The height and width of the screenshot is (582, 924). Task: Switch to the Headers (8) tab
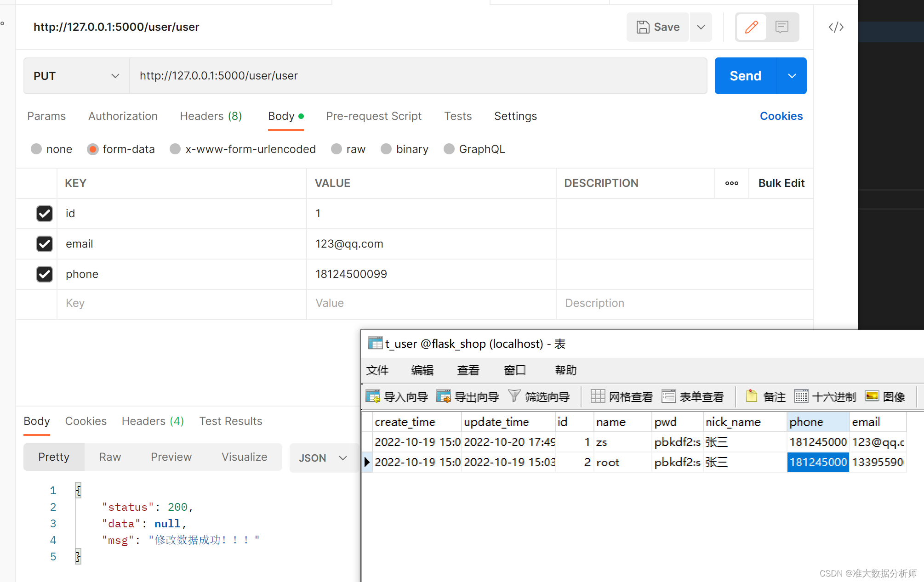click(210, 116)
